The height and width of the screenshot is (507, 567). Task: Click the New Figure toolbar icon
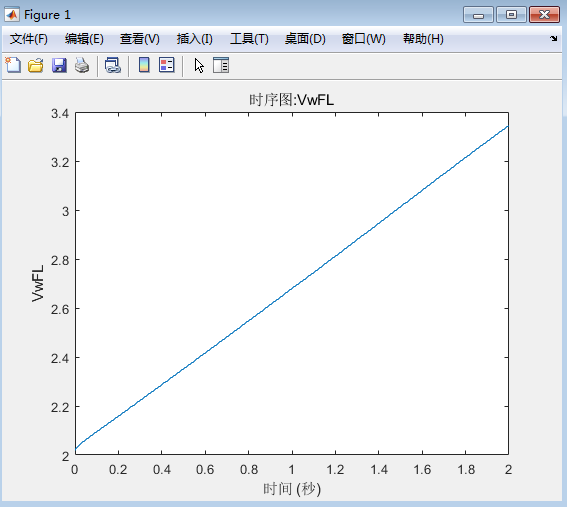coord(13,65)
